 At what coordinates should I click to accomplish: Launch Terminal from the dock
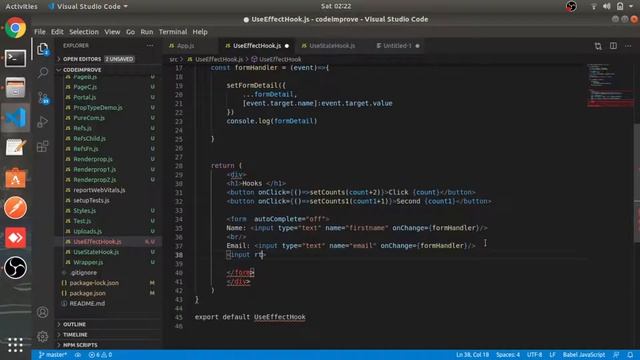point(16,58)
